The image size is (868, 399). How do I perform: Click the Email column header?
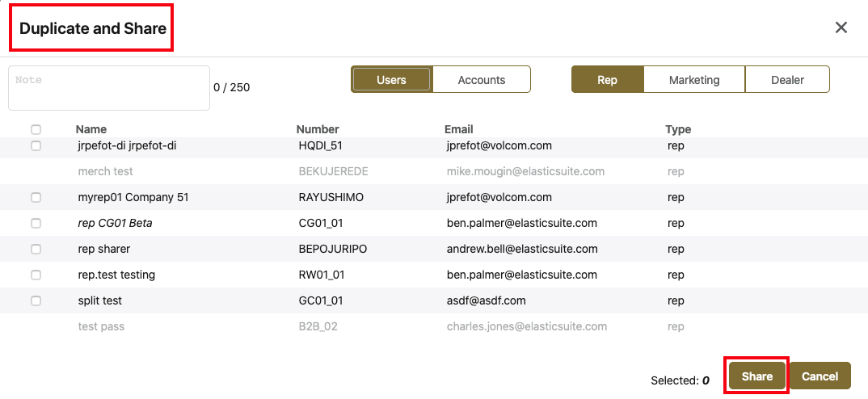click(x=458, y=129)
